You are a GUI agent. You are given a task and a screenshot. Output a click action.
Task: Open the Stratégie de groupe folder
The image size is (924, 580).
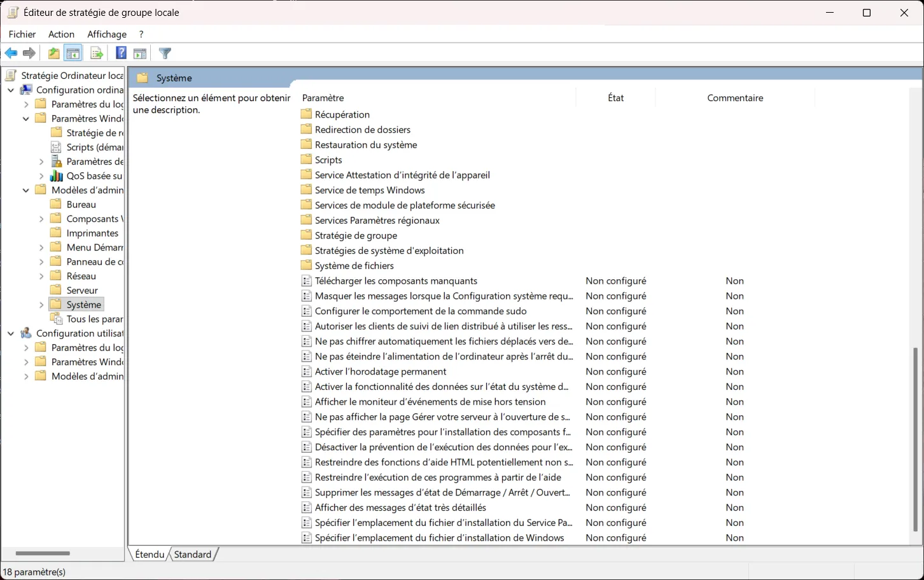pyautogui.click(x=356, y=235)
